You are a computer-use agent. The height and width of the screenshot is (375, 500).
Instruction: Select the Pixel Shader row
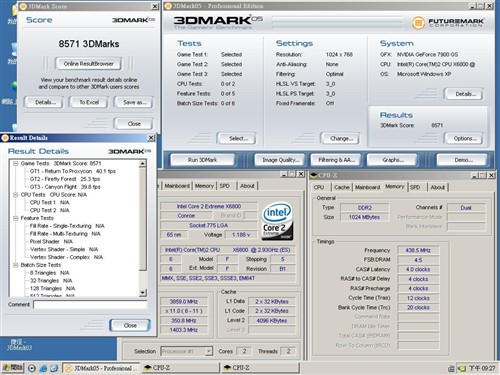point(51,242)
